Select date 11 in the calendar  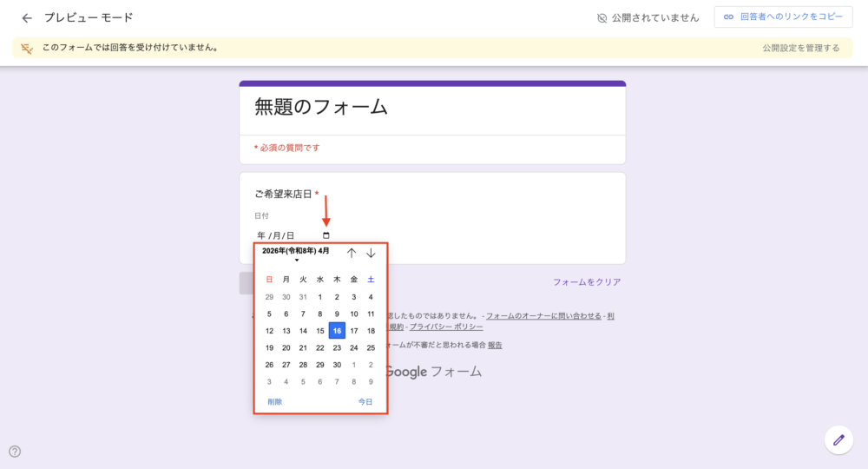[x=371, y=314]
